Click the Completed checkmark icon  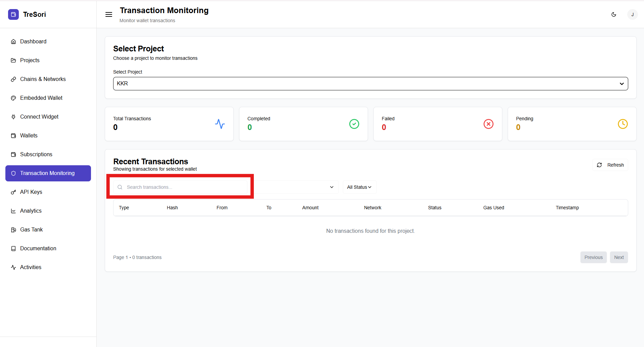pos(354,124)
